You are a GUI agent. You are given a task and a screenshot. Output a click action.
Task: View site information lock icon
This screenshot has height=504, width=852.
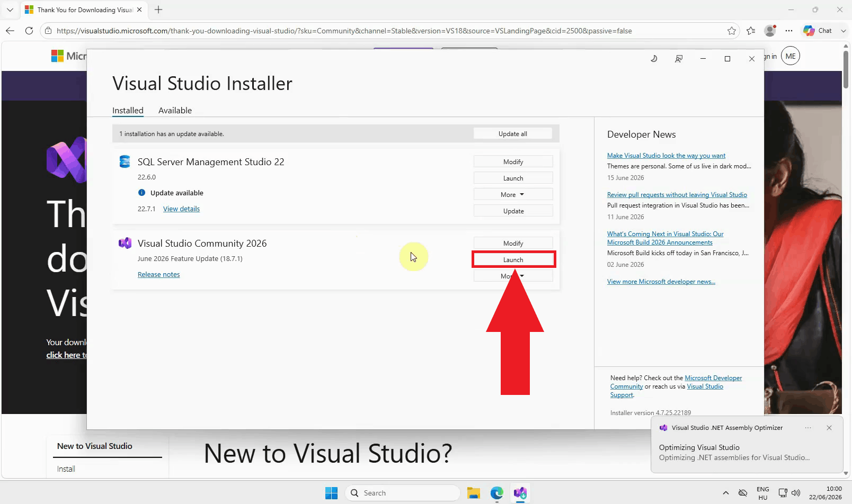coord(48,31)
